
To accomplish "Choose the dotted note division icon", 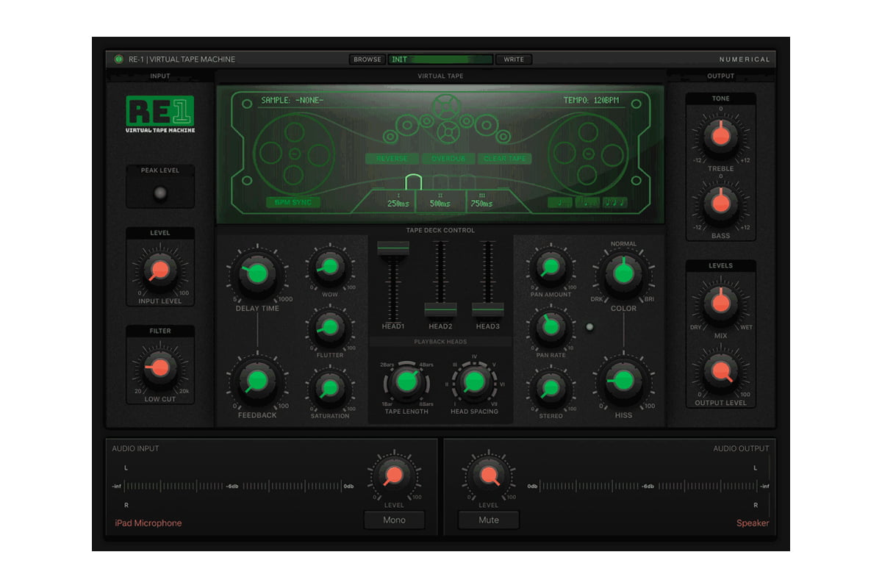I will (587, 202).
